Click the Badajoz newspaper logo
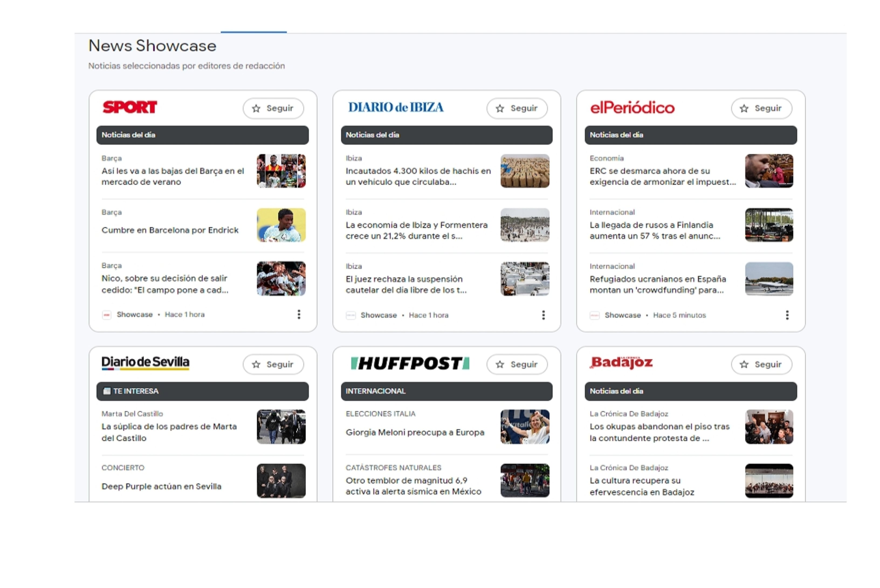Viewport: 880px width, 588px height. click(621, 363)
